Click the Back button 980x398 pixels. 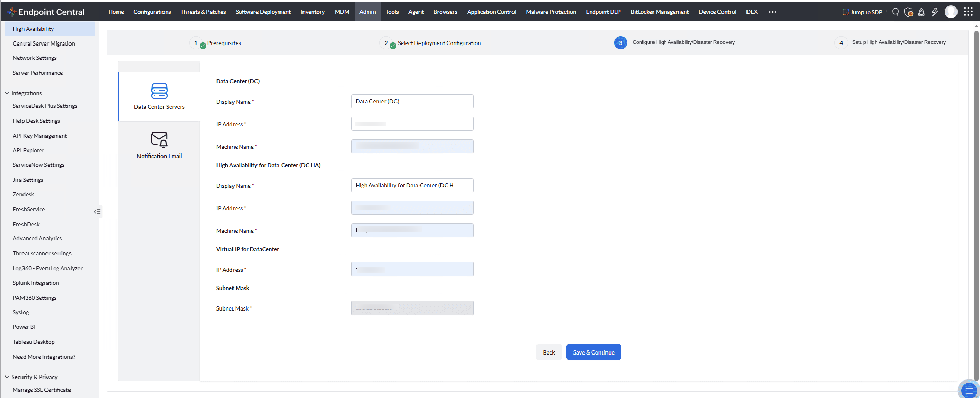click(x=549, y=352)
